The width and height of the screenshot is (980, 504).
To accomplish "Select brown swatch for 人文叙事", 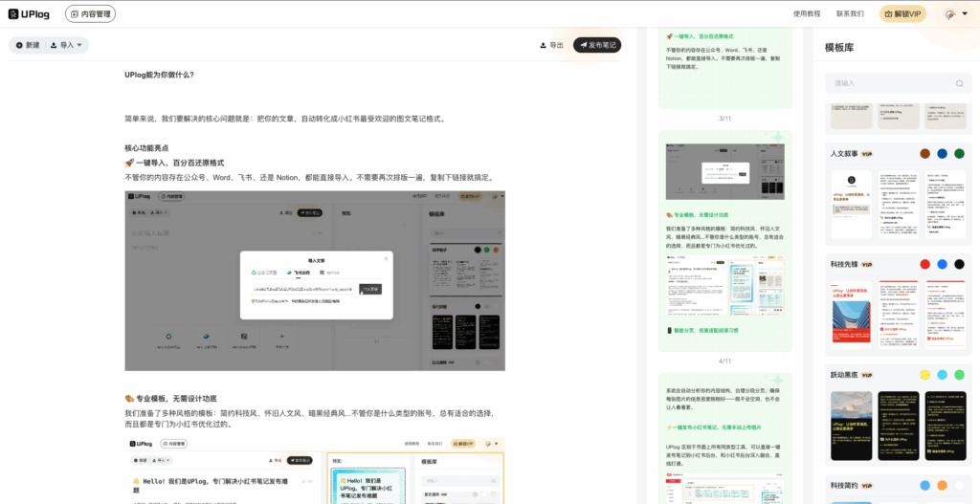I will (925, 154).
